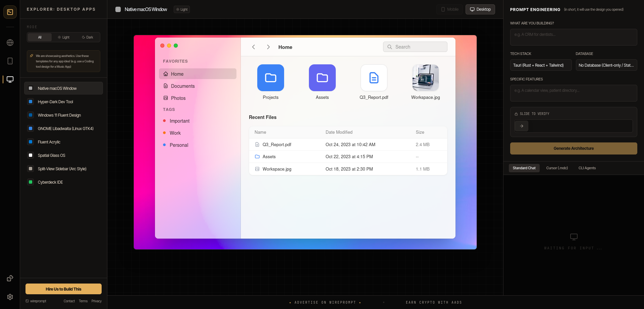The image size is (644, 309).
Task: Switch preview to Desktop
Action: (480, 9)
